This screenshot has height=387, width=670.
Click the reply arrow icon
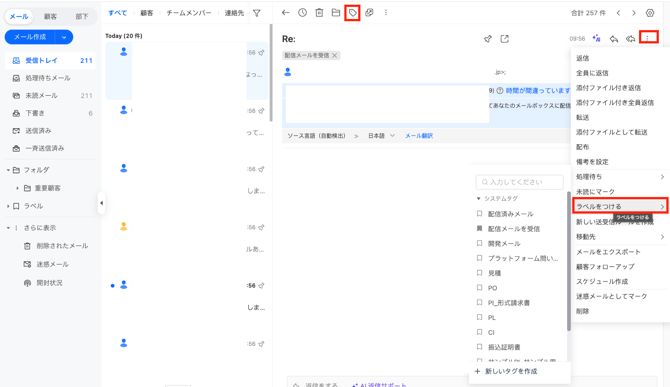(614, 39)
